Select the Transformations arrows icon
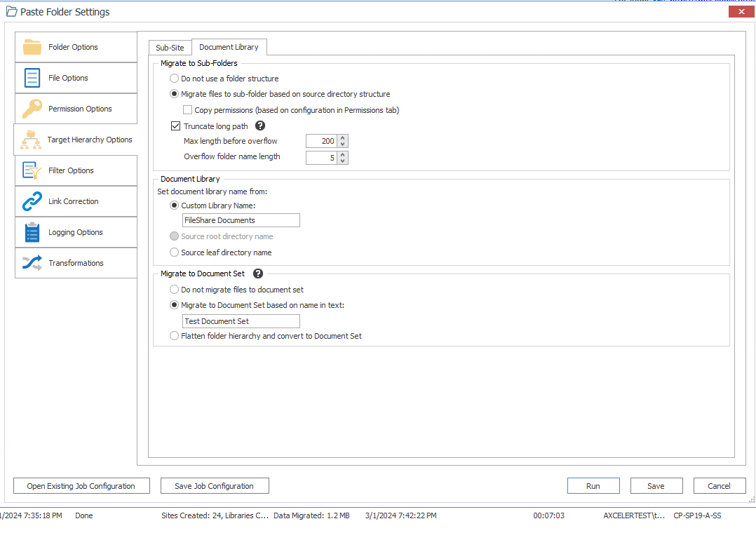 coord(30,262)
